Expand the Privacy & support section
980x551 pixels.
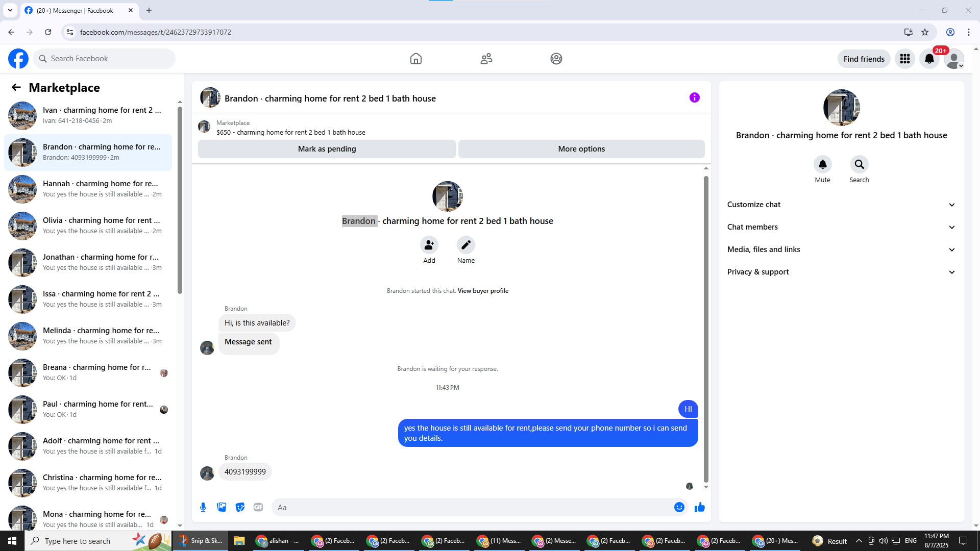pos(841,272)
